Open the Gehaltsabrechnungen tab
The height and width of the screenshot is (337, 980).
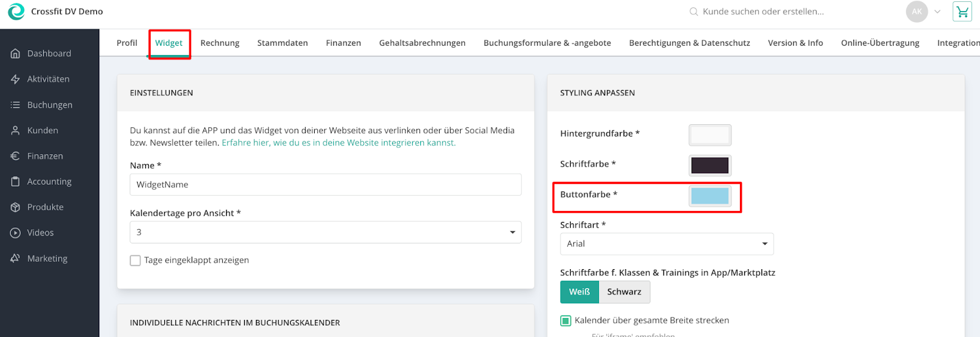click(x=422, y=43)
